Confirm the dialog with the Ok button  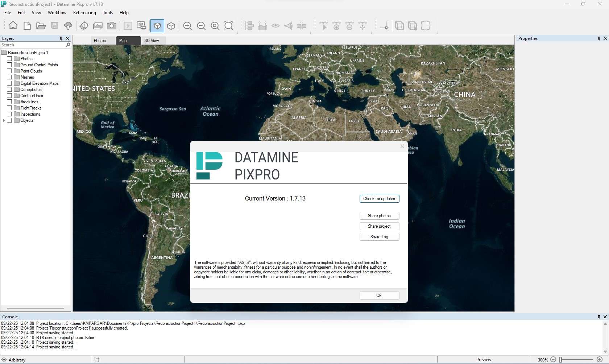[379, 295]
